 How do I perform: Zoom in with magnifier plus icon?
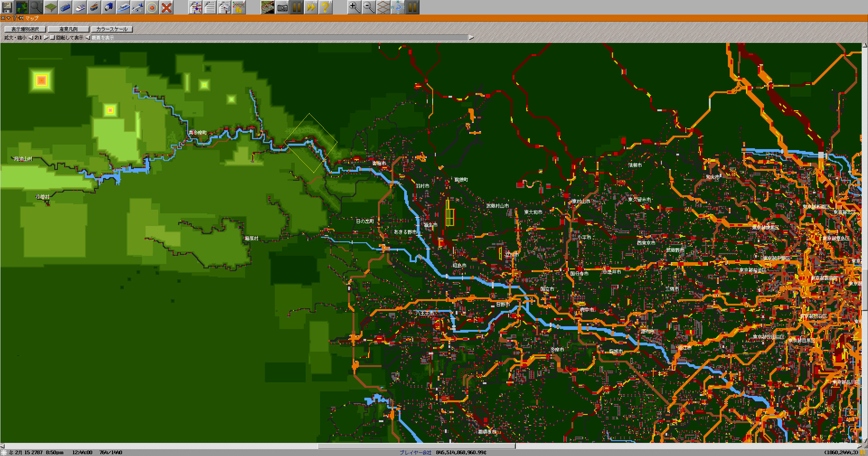coord(354,7)
